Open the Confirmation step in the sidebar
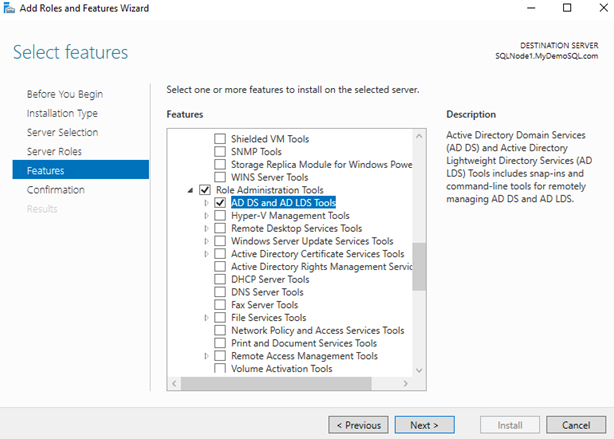Screen dimensions: 614x439 point(55,189)
